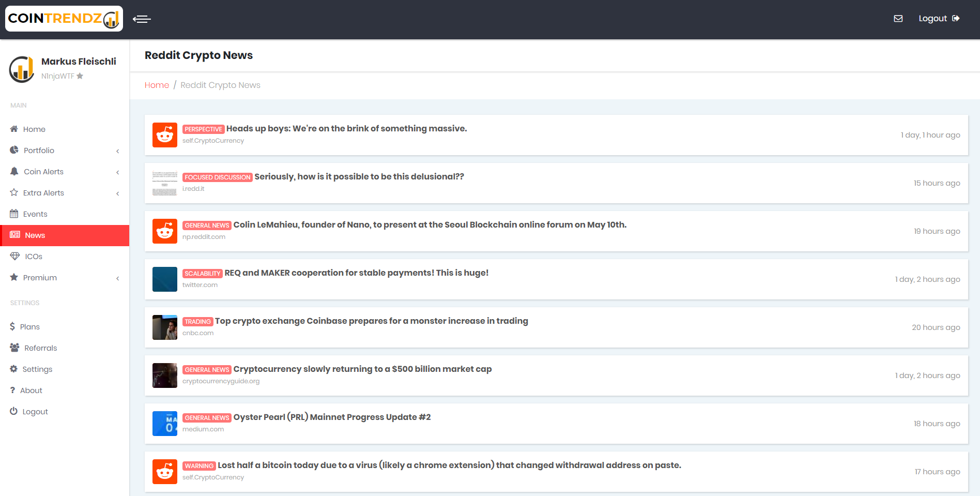
Task: Click Reddit icon of Colin LeMahieu post
Action: click(165, 231)
